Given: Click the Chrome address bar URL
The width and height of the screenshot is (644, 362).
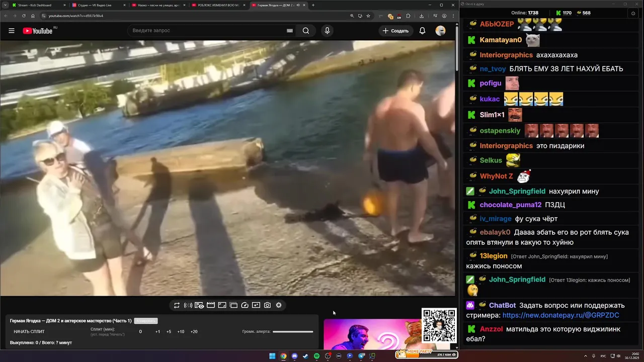Looking at the screenshot, I should (75, 16).
